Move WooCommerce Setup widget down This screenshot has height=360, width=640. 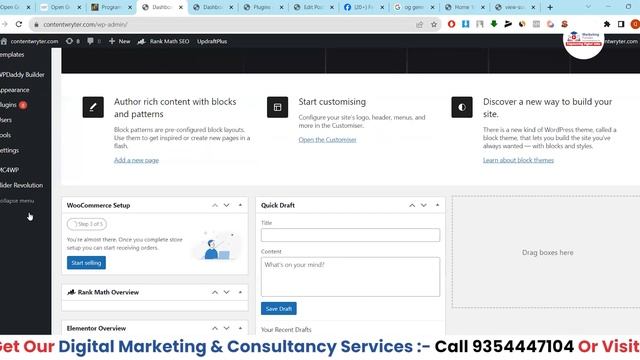pos(227,205)
